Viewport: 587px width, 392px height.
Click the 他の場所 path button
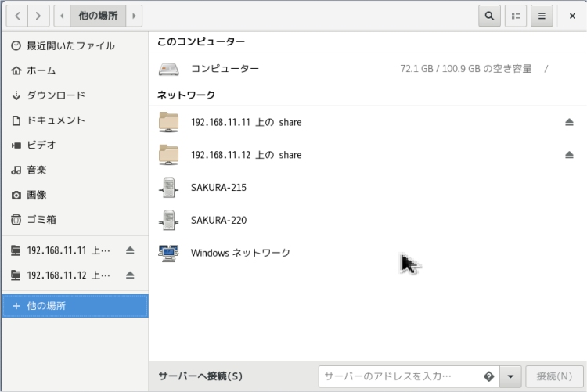pos(98,15)
